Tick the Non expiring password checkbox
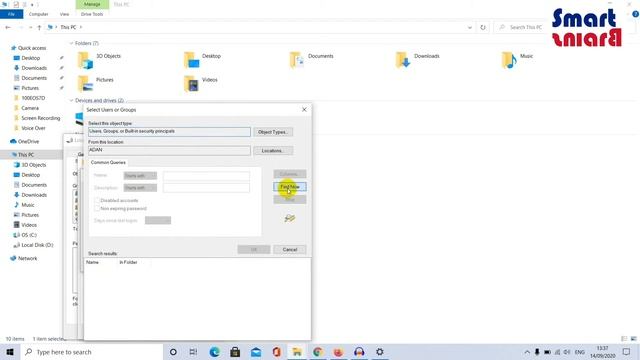 tap(97, 209)
